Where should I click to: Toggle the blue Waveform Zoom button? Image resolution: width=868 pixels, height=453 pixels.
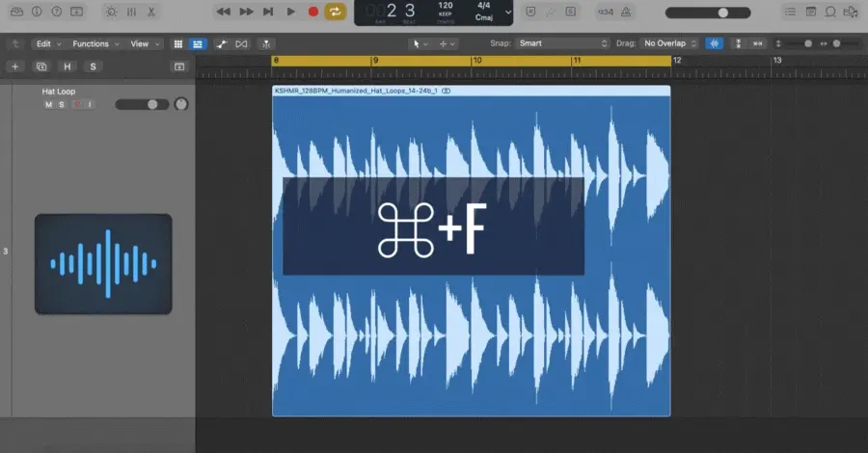tap(714, 43)
